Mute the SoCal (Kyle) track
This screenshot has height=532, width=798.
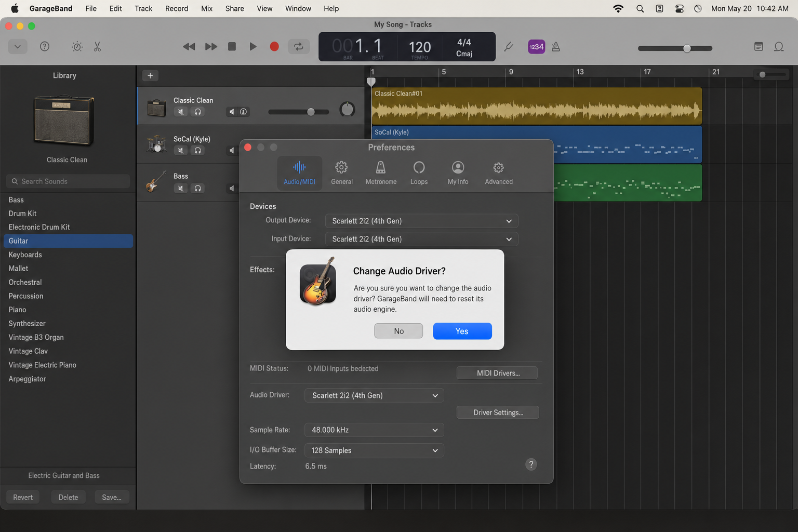[x=181, y=150]
